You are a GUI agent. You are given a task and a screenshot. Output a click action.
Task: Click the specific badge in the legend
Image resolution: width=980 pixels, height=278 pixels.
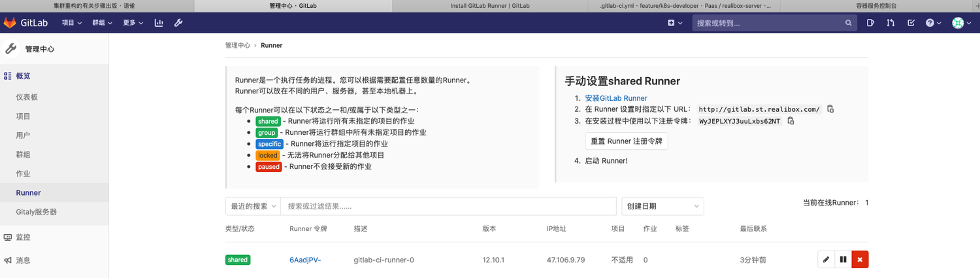[x=269, y=144]
